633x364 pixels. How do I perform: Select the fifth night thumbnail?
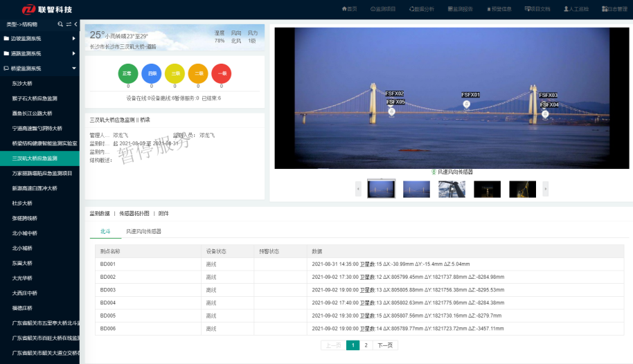click(522, 189)
